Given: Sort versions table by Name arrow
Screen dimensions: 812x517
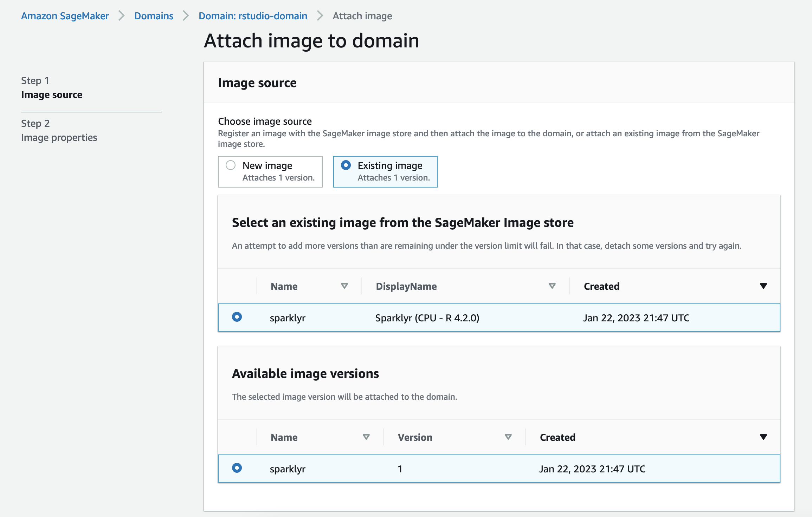Looking at the screenshot, I should coord(366,437).
